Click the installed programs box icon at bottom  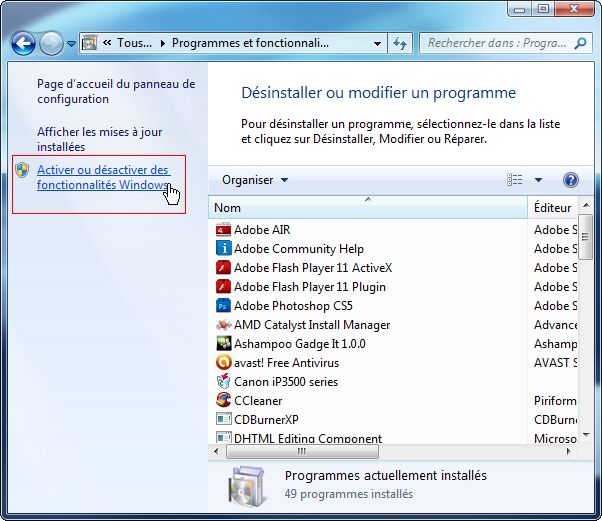click(x=247, y=486)
